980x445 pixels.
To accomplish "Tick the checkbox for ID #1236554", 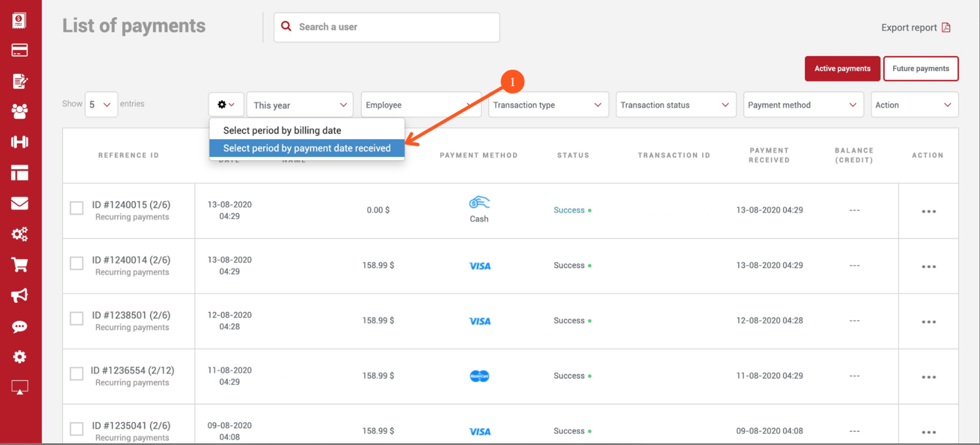I will point(76,374).
